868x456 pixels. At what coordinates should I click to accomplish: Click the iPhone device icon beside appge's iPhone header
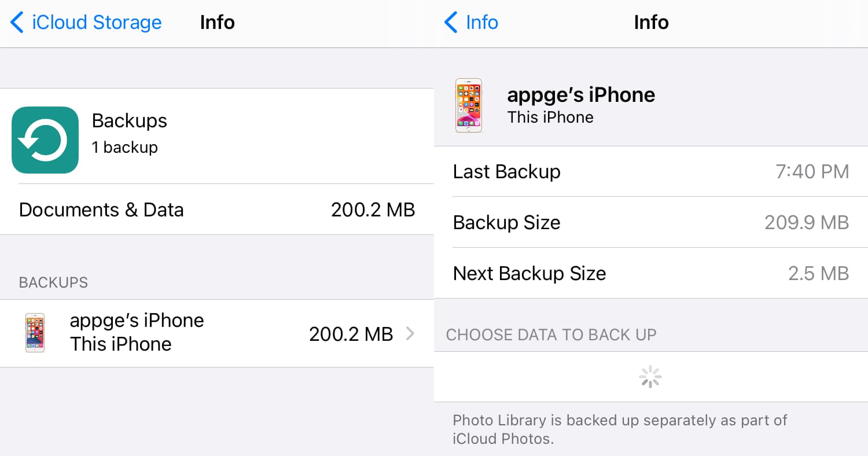pyautogui.click(x=469, y=105)
